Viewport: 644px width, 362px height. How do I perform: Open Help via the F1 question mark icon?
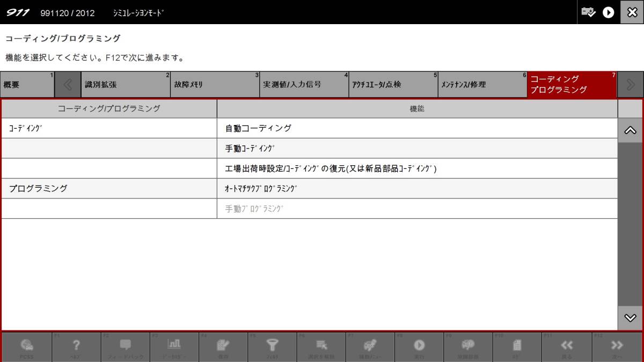tap(76, 346)
